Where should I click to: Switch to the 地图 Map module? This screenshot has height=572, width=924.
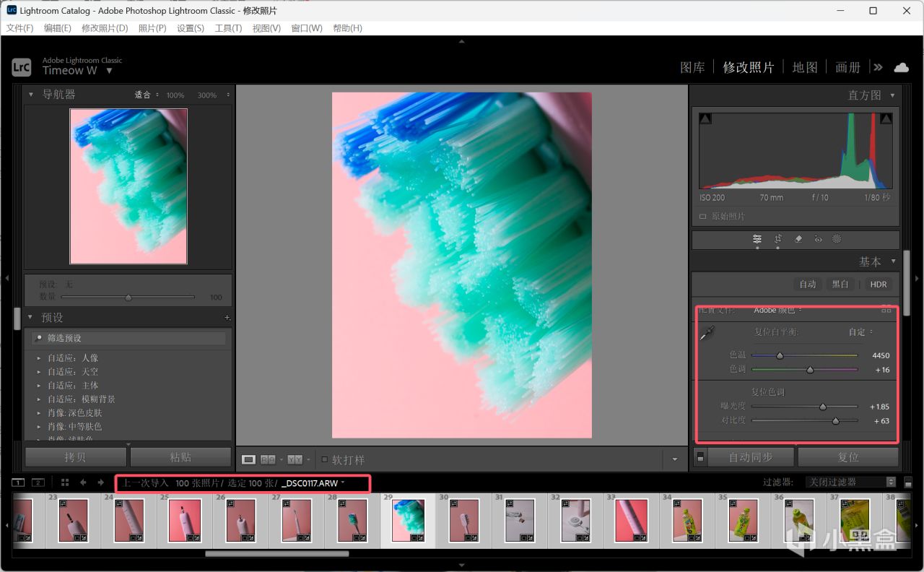(805, 67)
